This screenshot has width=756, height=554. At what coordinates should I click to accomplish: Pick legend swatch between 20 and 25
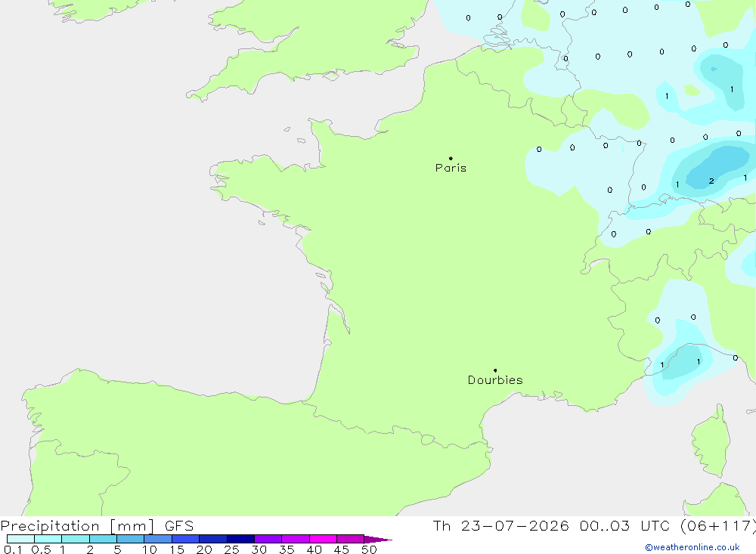tap(213, 539)
